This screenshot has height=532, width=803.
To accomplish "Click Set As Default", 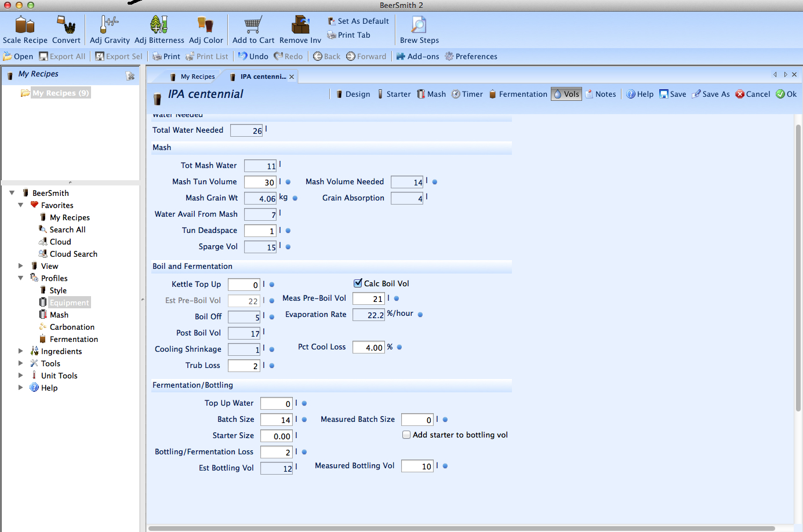I will tap(358, 21).
